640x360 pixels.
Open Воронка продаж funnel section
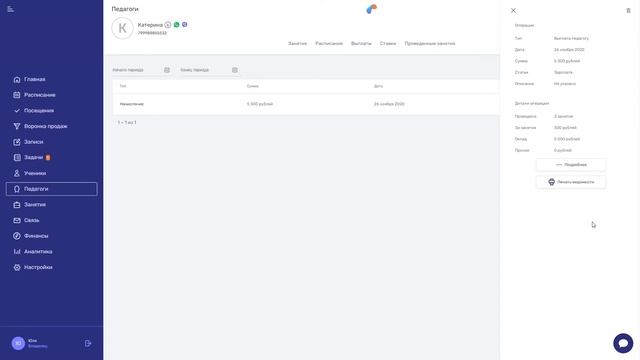click(45, 126)
